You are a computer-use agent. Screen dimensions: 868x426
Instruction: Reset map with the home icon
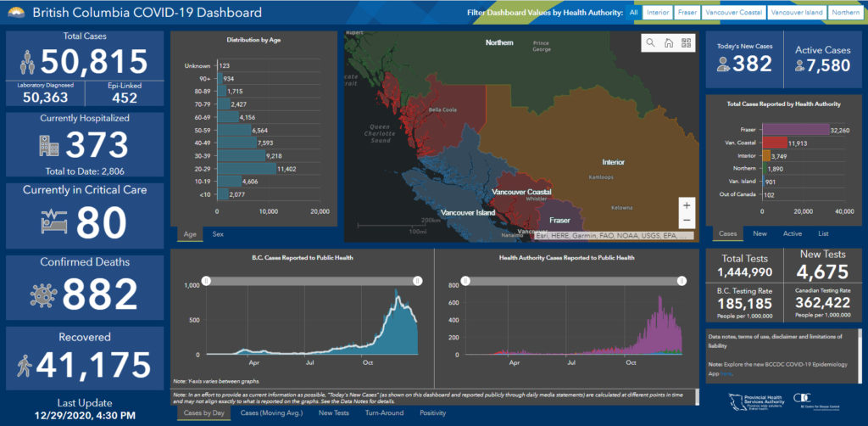click(668, 42)
